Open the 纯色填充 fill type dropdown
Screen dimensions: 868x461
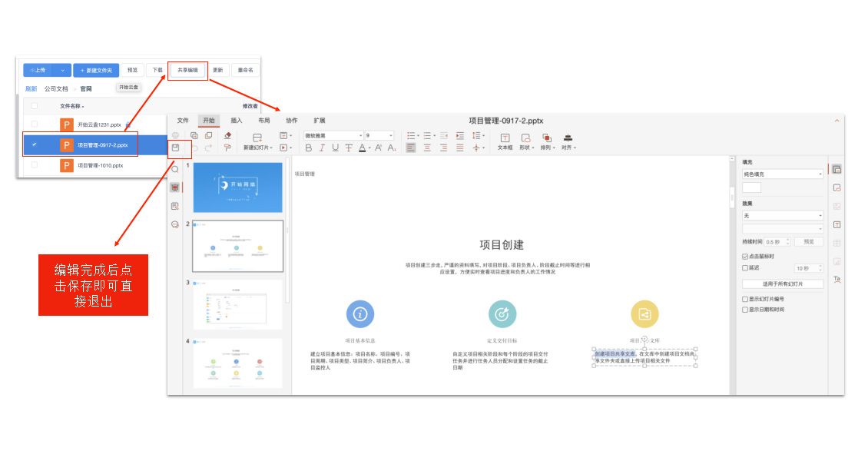click(x=782, y=174)
